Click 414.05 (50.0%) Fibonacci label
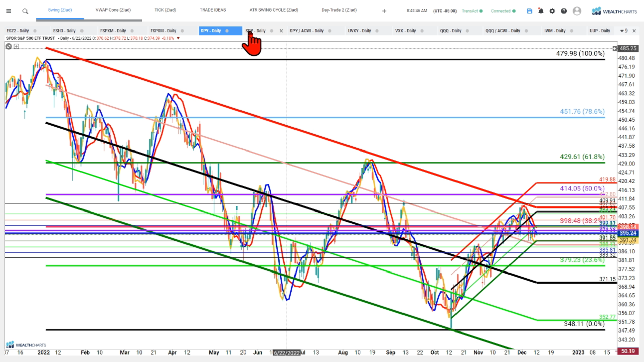644x362 pixels. (x=582, y=188)
